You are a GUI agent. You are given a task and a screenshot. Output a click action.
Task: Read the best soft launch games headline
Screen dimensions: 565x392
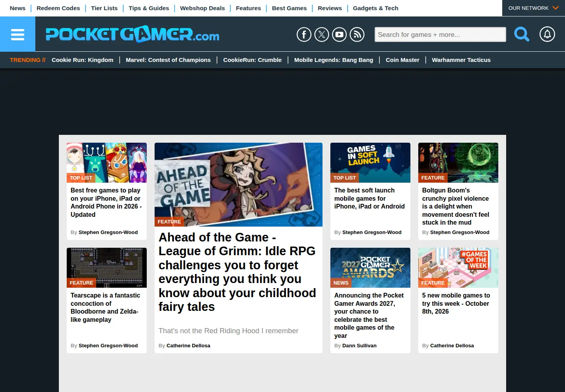click(x=369, y=198)
